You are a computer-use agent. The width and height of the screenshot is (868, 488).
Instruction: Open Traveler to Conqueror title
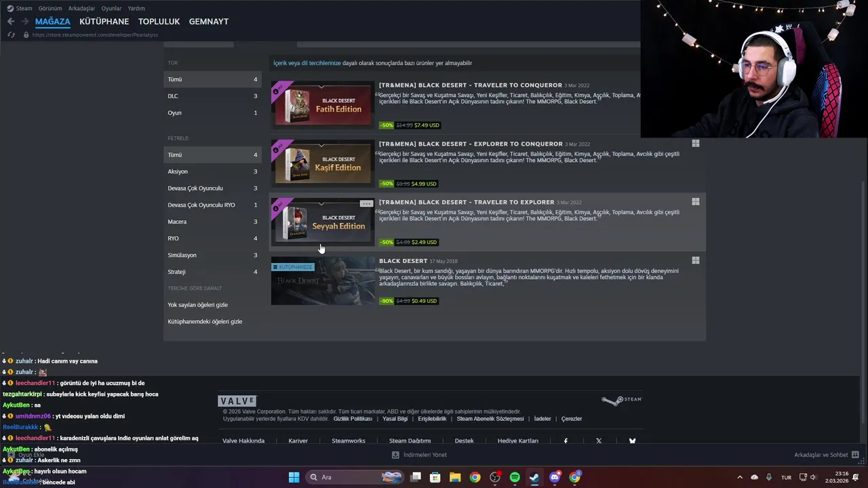click(x=471, y=85)
